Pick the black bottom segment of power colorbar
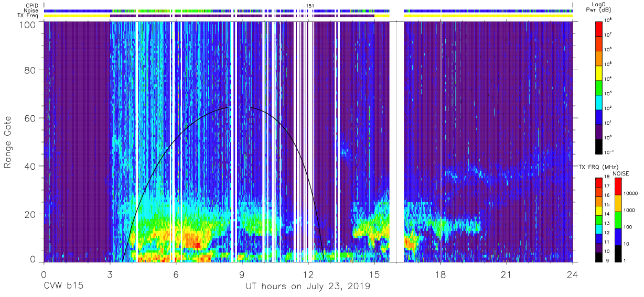This screenshot has width=644, height=297. 600,146
